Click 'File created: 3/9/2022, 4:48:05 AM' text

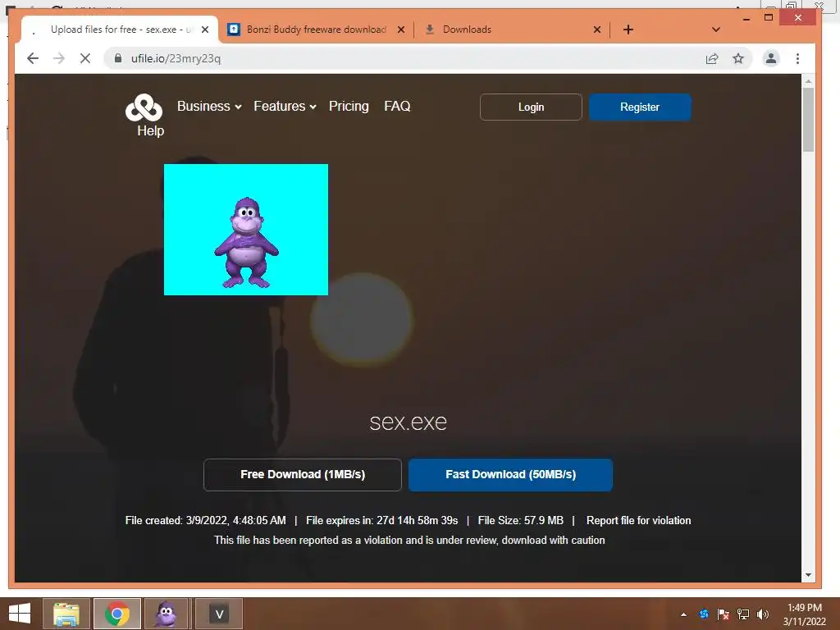[206, 520]
